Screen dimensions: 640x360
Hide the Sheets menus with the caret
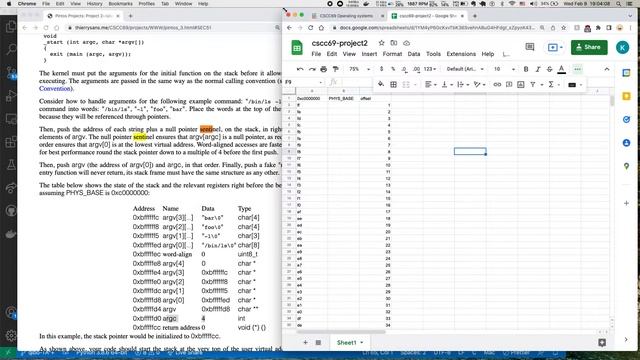coord(607,69)
